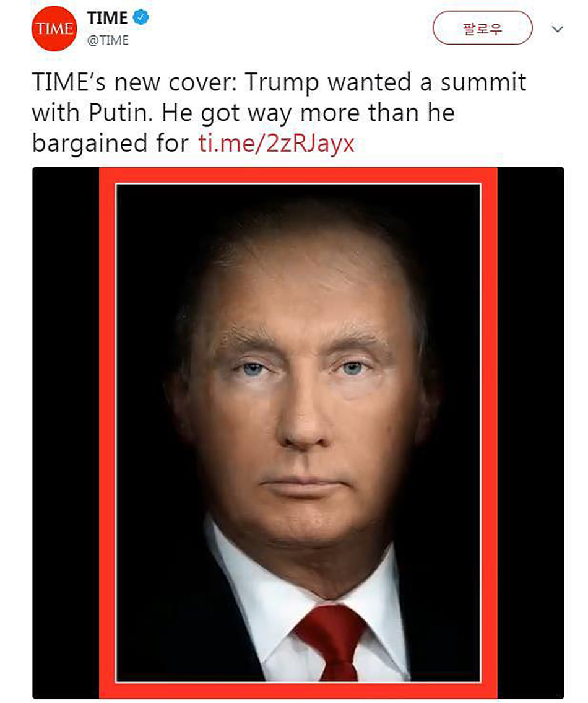
Task: Open the @TIME handle profile link
Action: click(108, 40)
